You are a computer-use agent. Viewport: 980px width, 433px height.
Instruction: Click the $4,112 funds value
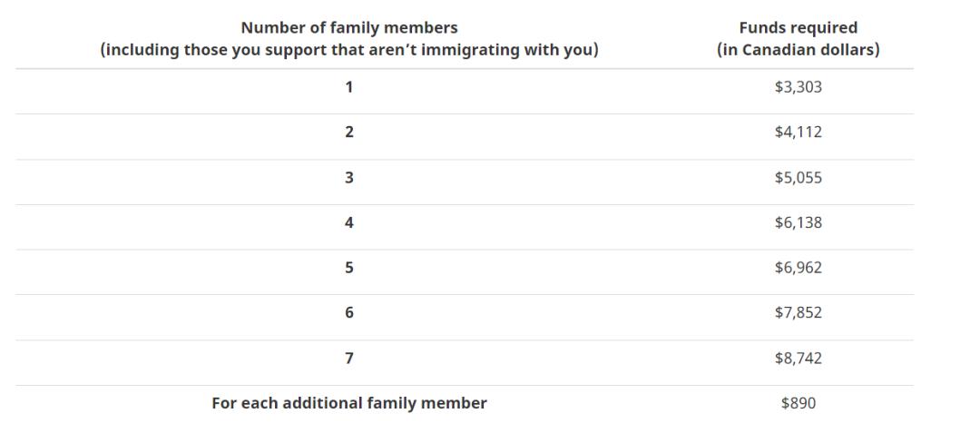tap(798, 133)
